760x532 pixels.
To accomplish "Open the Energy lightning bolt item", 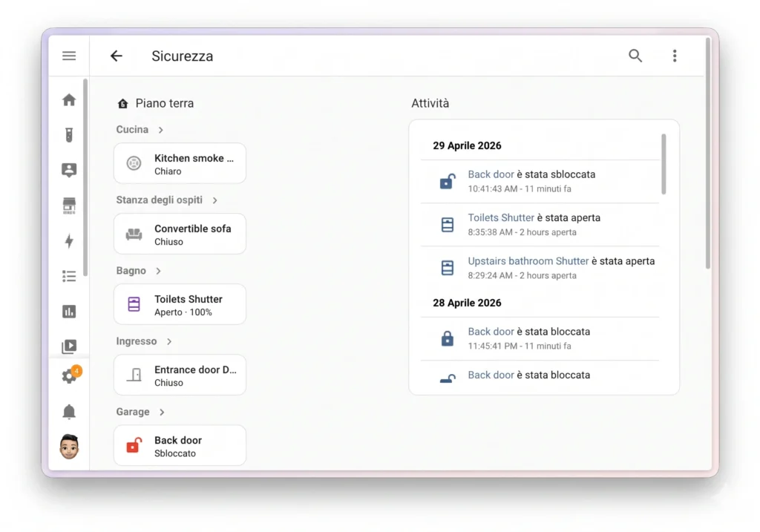I will (x=69, y=241).
